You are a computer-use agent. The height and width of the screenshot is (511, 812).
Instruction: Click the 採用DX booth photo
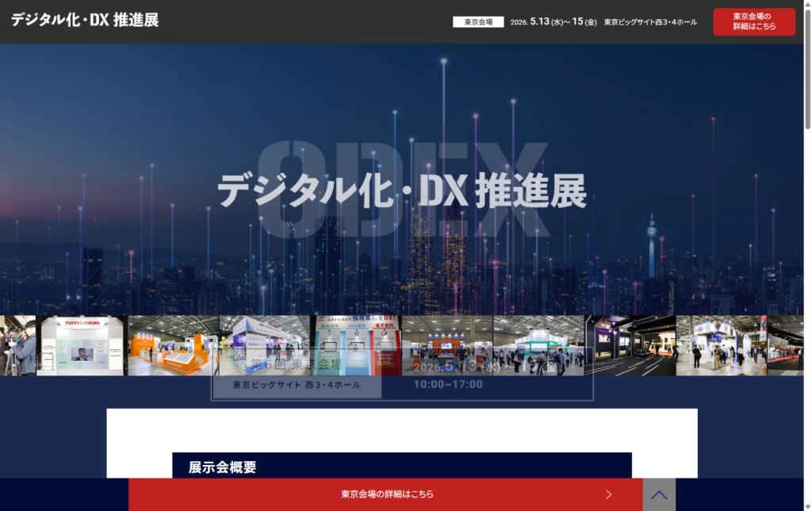tap(355, 345)
